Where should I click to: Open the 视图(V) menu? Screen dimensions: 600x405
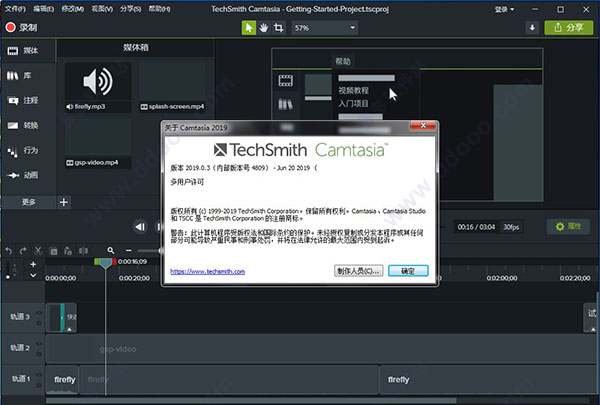pyautogui.click(x=102, y=9)
